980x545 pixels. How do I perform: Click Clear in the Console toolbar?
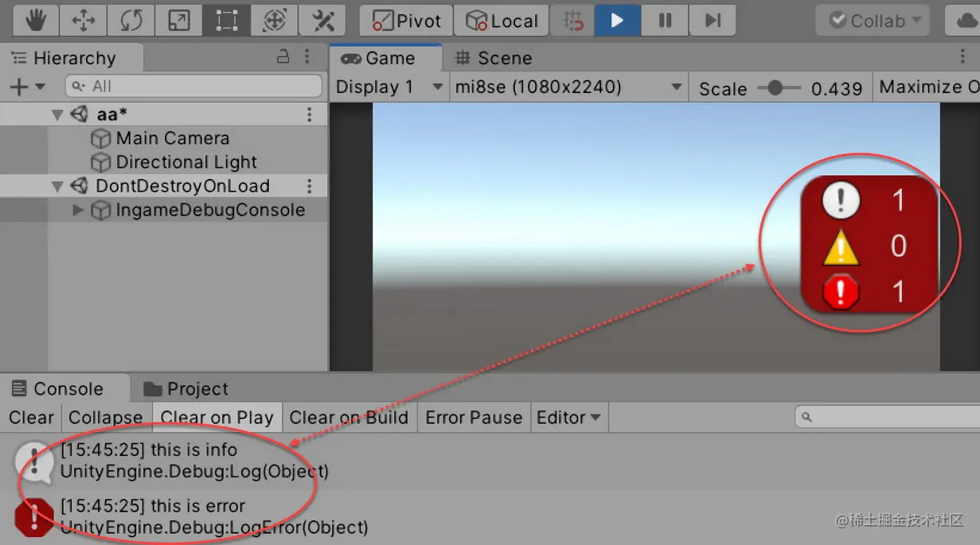pyautogui.click(x=31, y=417)
